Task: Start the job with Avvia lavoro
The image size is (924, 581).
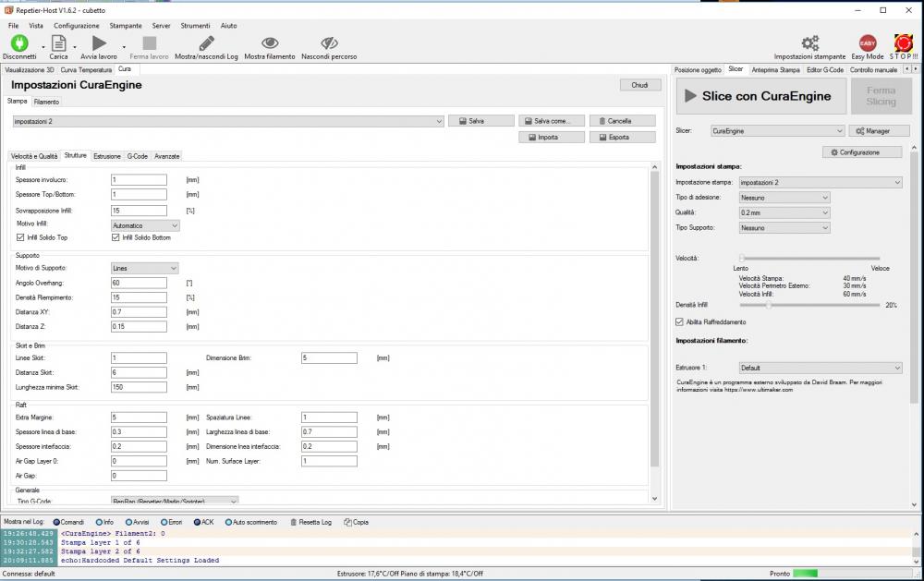Action: click(99, 43)
